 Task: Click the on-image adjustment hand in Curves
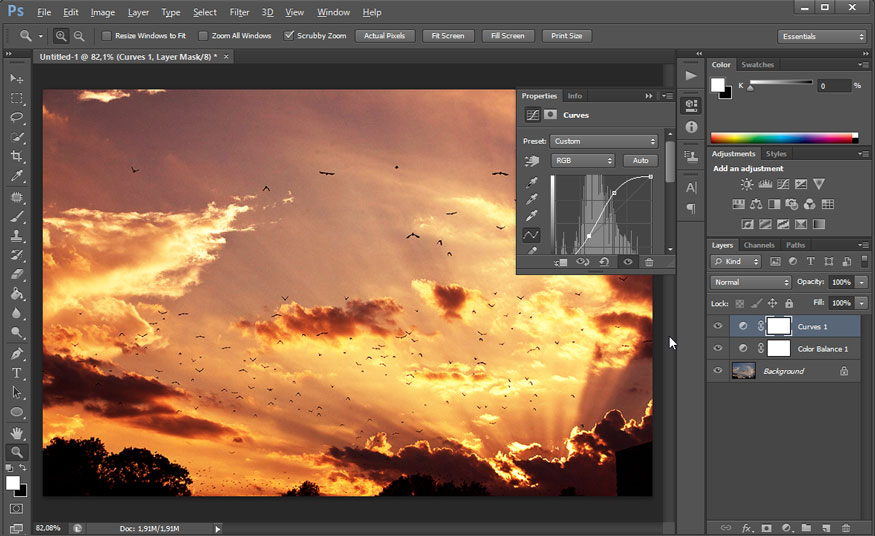tap(532, 161)
